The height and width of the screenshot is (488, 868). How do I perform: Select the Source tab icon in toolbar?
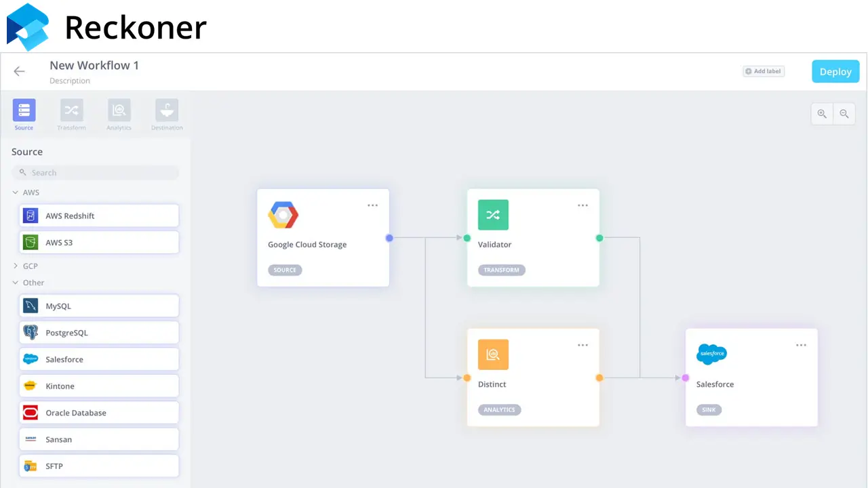coord(24,110)
